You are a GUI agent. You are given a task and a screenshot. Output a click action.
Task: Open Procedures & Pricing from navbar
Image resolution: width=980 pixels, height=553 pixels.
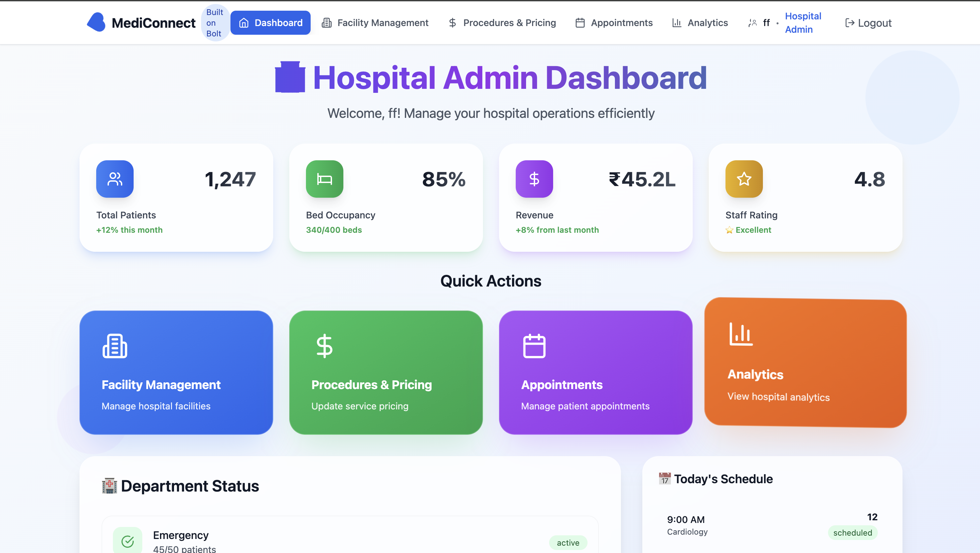(502, 23)
